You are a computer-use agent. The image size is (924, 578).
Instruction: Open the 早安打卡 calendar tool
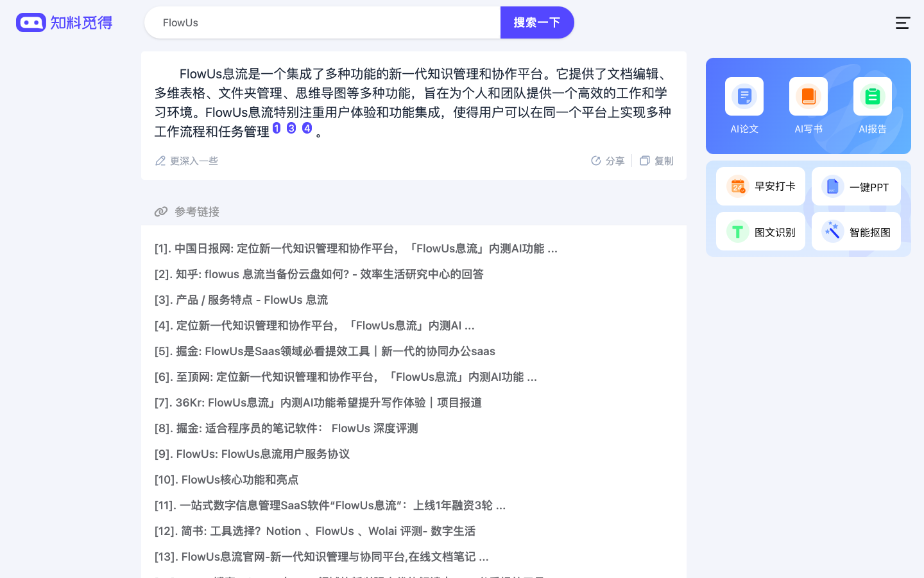click(760, 186)
